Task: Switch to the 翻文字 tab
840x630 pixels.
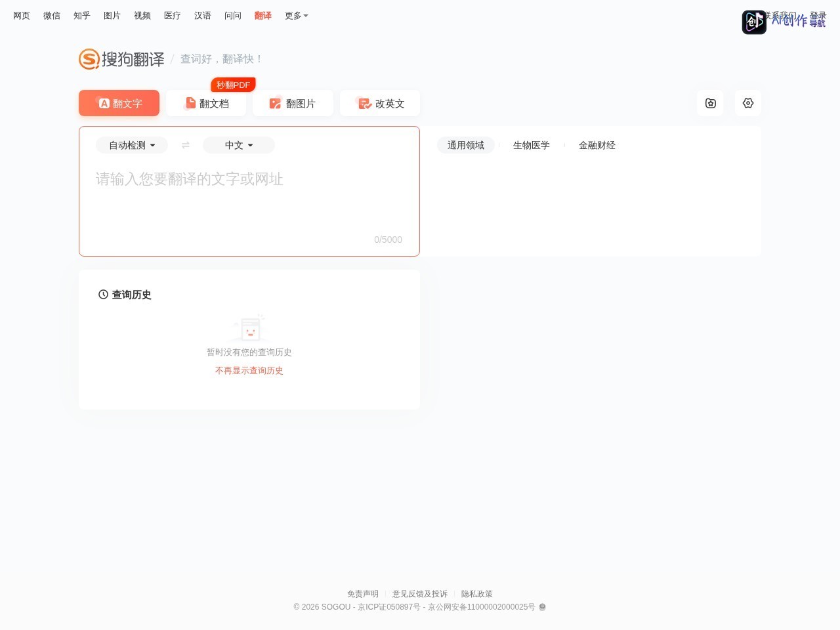Action: click(x=119, y=103)
